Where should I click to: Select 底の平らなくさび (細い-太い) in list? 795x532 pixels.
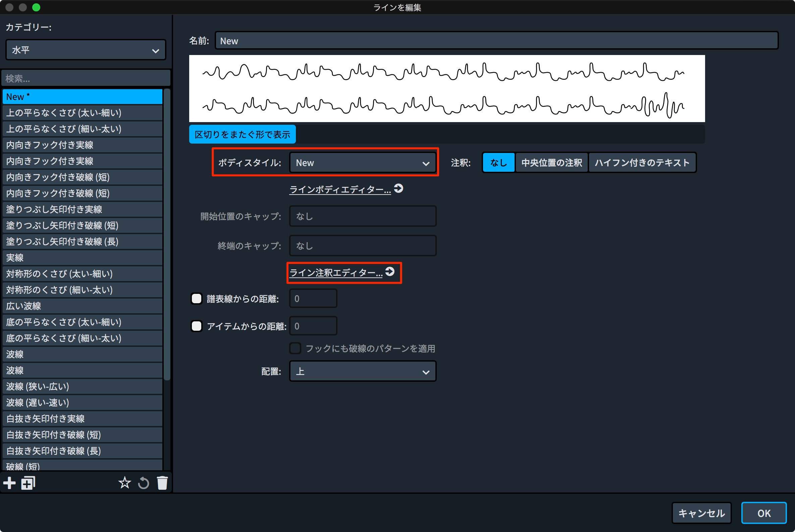tap(83, 338)
